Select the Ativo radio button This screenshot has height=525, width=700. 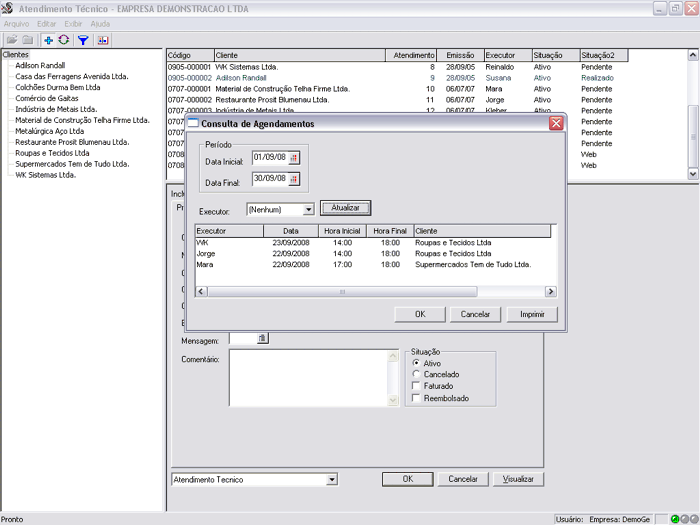416,363
